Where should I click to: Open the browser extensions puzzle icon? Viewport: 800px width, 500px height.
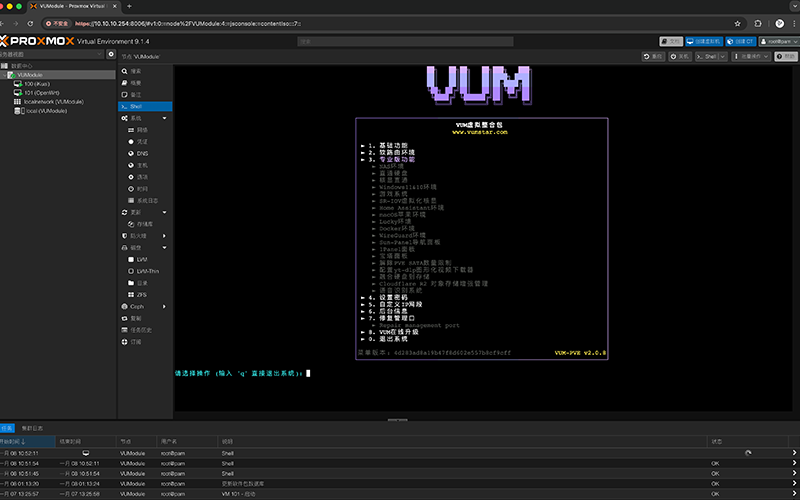[758, 23]
